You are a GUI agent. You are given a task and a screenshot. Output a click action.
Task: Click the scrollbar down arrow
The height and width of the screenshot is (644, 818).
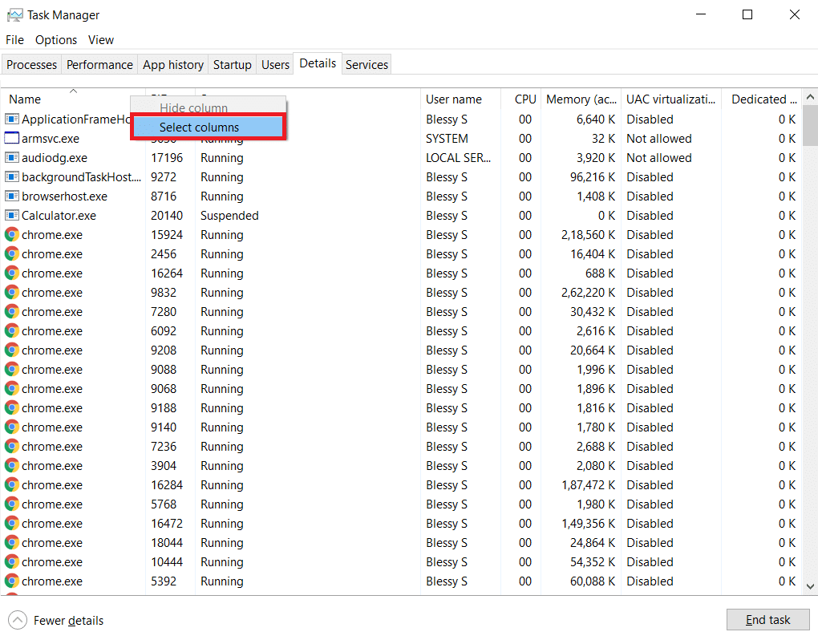[x=810, y=586]
